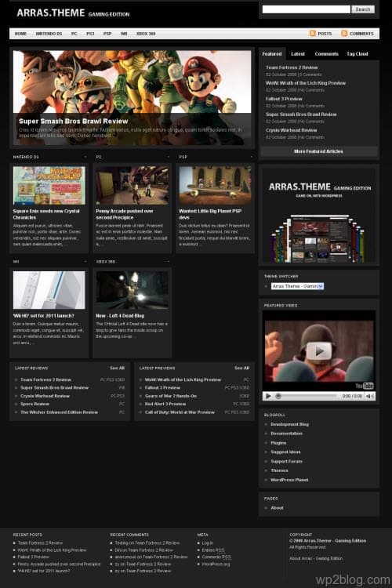
Task: Open the Support Forum blogroll link
Action: click(286, 461)
